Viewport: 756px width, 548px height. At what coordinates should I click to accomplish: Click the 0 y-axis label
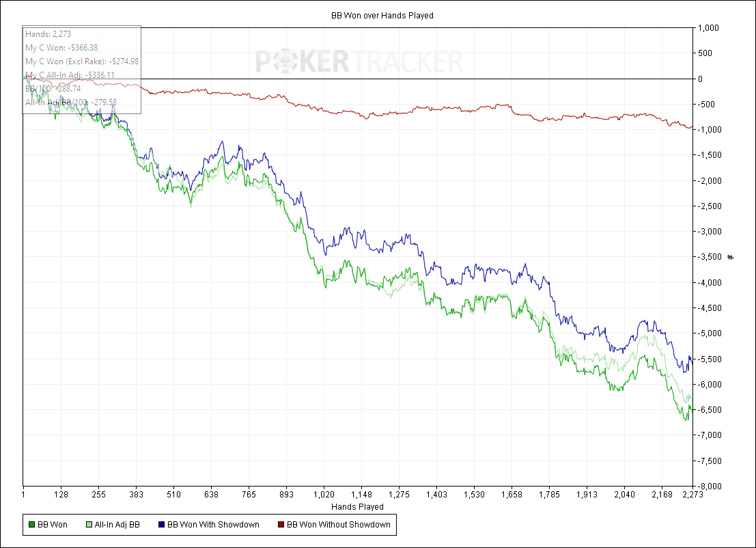pyautogui.click(x=700, y=79)
